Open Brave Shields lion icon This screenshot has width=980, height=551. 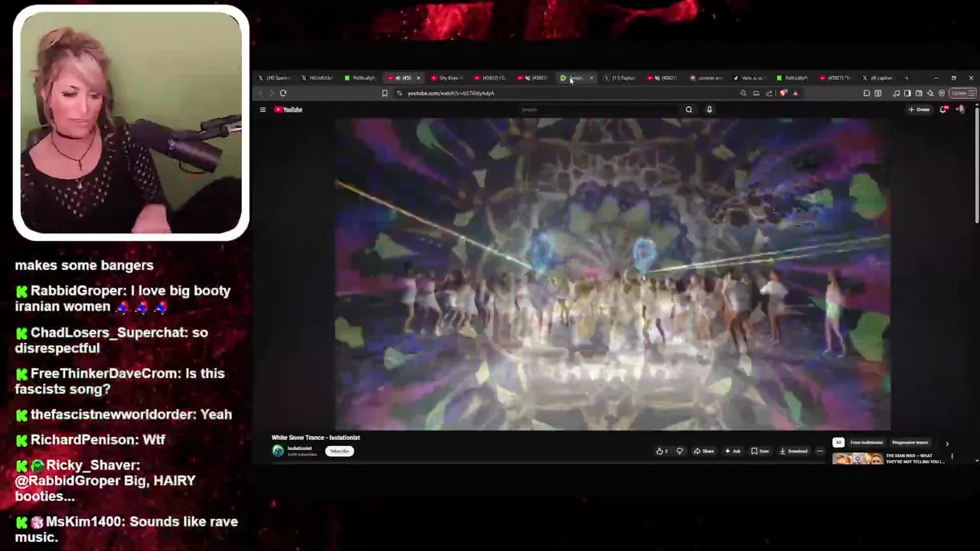[x=783, y=93]
